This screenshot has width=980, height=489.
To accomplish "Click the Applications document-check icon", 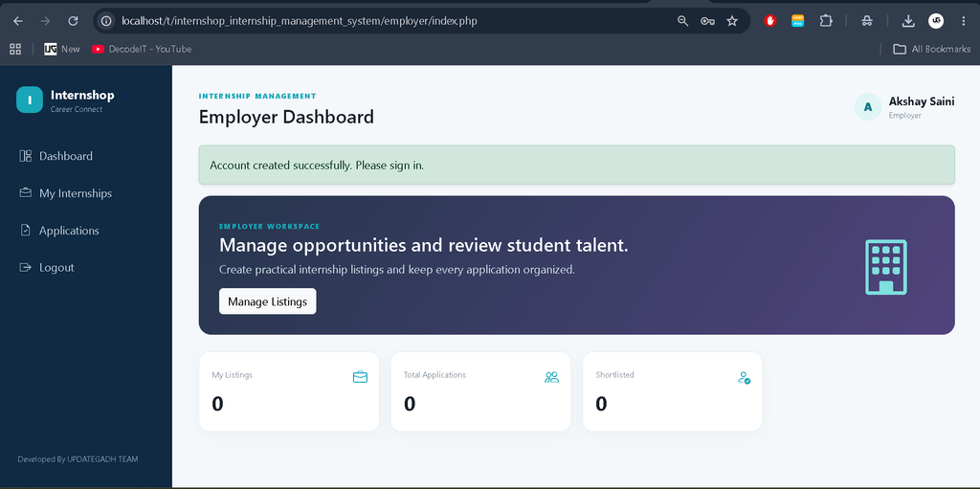I will (26, 230).
